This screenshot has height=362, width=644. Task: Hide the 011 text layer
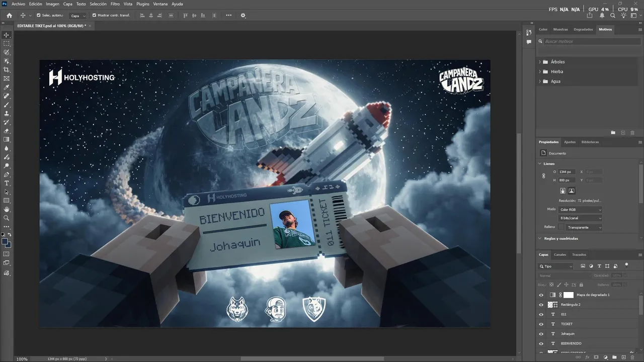pos(541,314)
